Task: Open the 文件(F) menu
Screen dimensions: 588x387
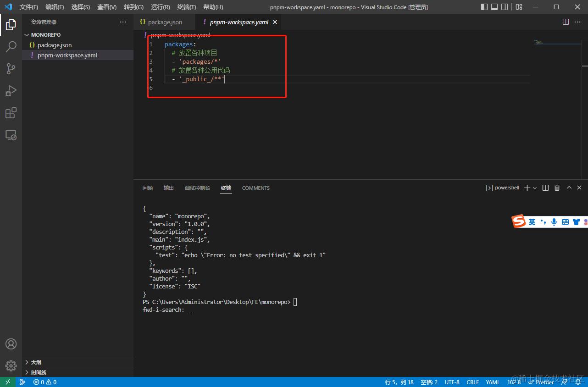Action: (29, 7)
